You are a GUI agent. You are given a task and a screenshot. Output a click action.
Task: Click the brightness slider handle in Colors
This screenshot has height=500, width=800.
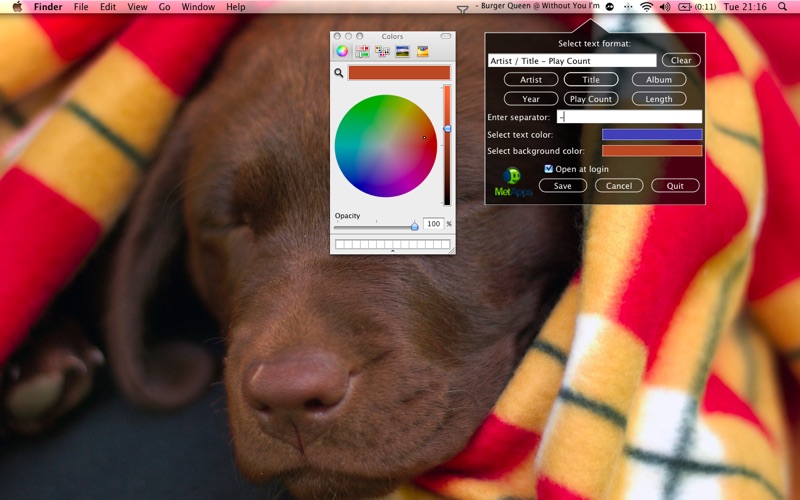tap(447, 129)
